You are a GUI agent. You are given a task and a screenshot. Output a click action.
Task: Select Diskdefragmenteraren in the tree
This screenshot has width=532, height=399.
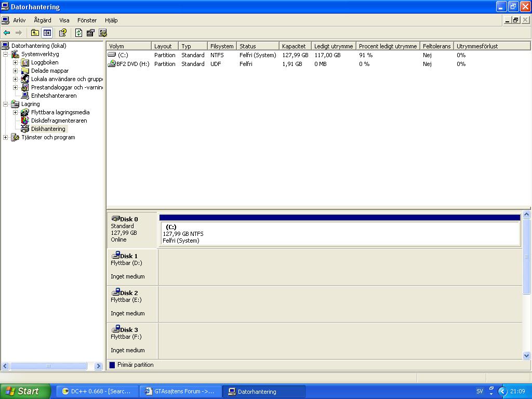[59, 121]
